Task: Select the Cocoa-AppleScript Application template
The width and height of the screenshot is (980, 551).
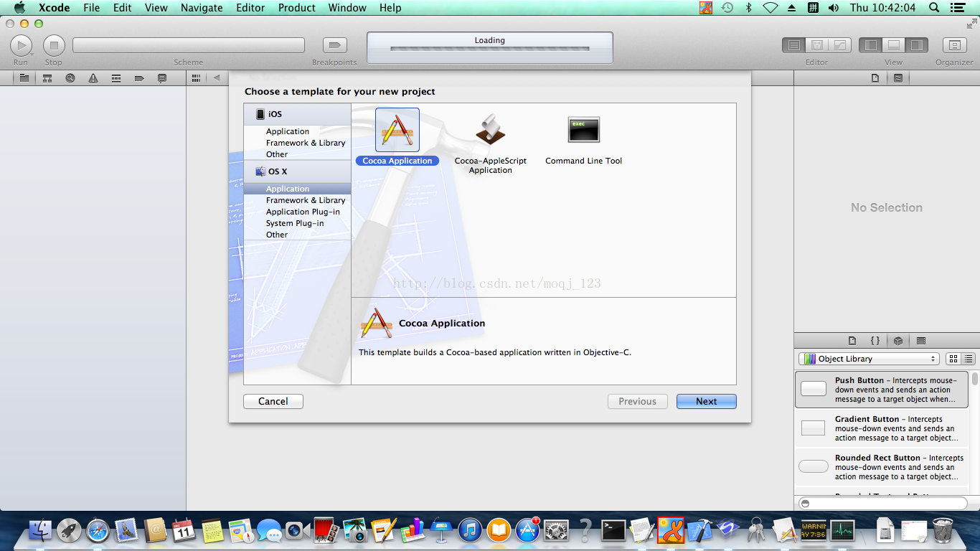Action: click(491, 143)
